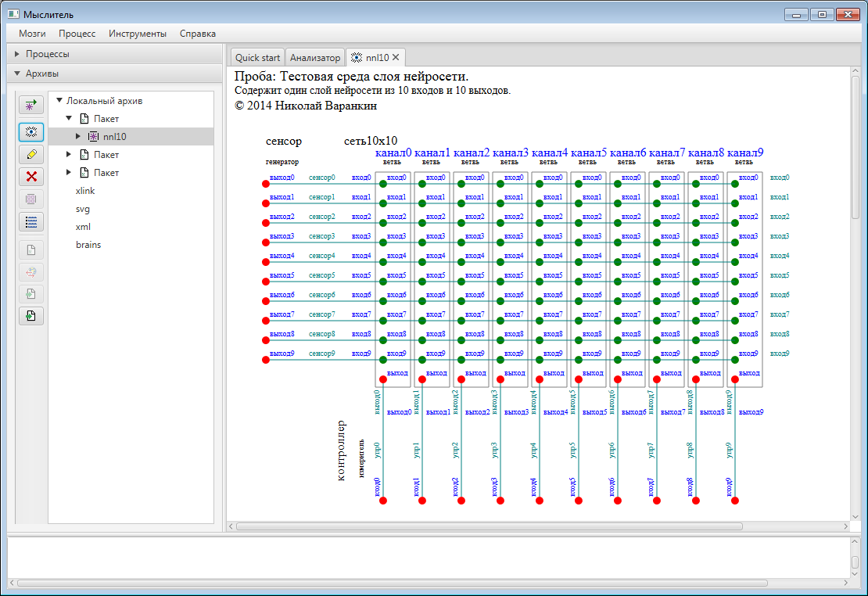Collapse the Процессы panel header

tap(47, 54)
